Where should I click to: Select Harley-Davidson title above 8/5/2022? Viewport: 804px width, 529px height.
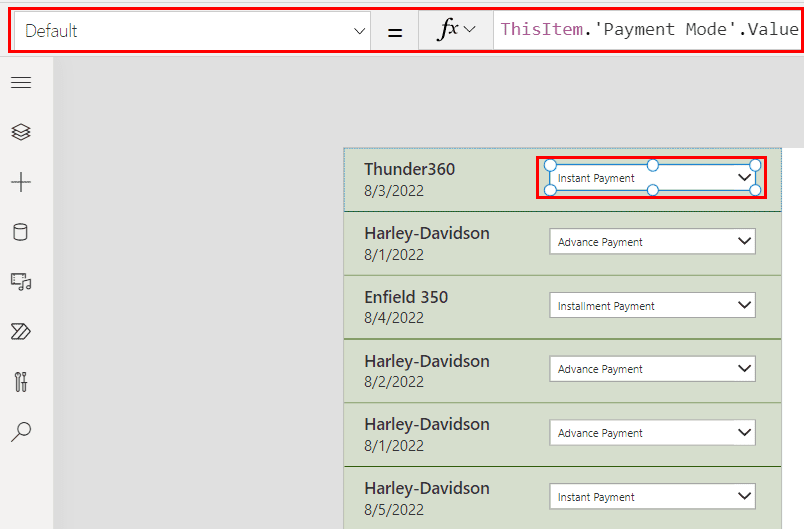(427, 489)
